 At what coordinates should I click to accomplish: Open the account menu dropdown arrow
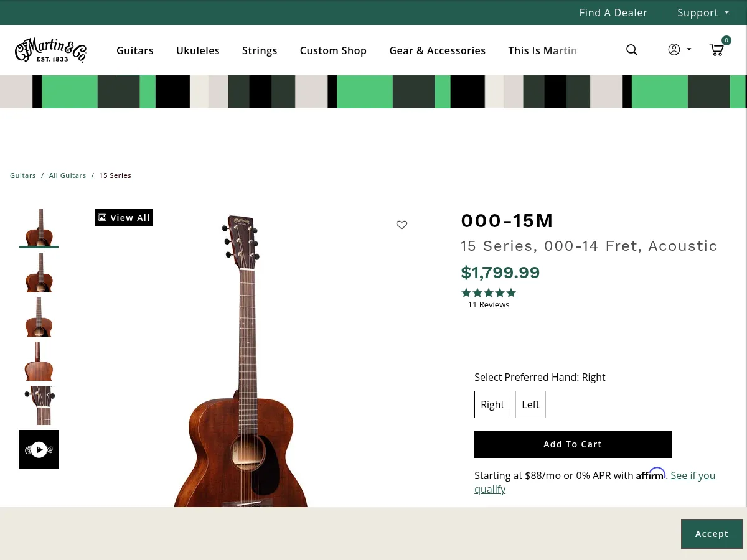coord(688,50)
